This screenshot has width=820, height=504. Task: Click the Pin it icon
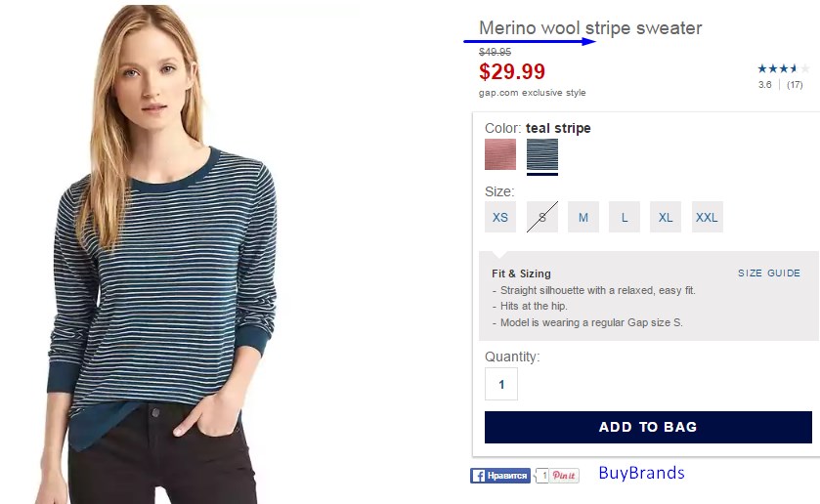point(564,476)
